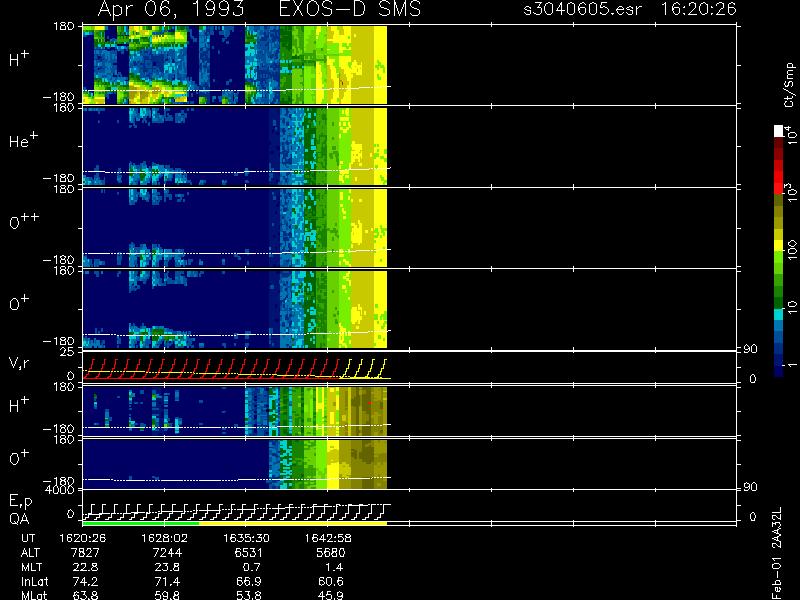Click the UT value '1620:26'
The height and width of the screenshot is (600, 800).
pos(83,538)
